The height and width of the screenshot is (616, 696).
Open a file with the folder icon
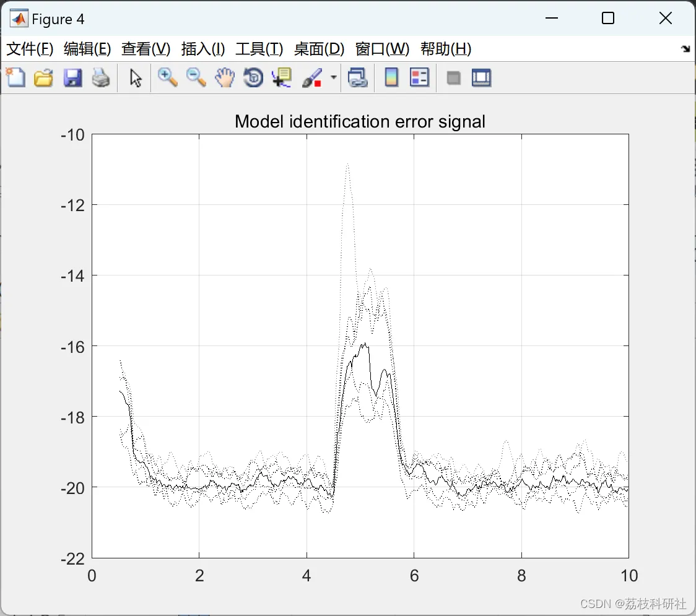(43, 77)
